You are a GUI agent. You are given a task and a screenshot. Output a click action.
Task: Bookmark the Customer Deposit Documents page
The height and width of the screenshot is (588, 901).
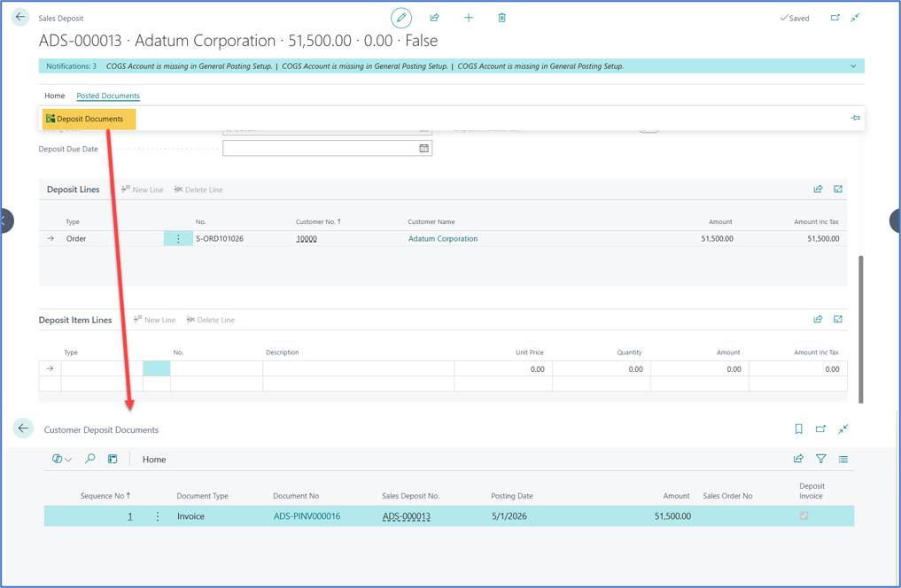point(798,429)
